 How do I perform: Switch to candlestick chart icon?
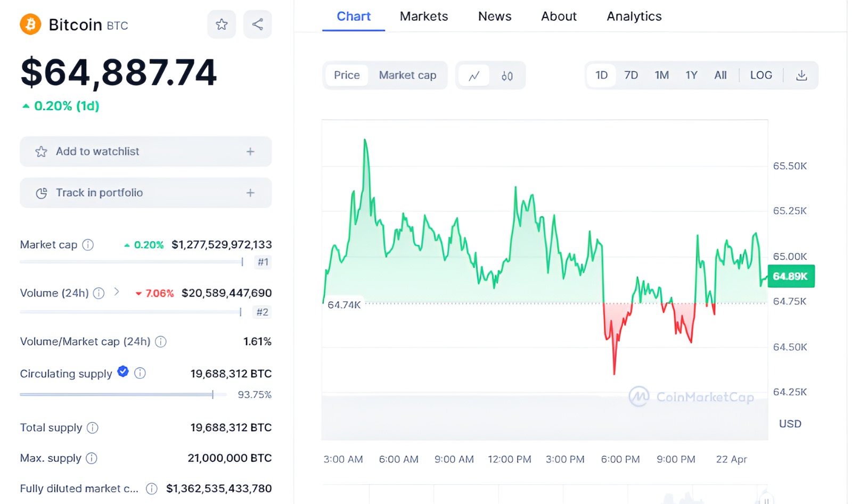click(507, 76)
